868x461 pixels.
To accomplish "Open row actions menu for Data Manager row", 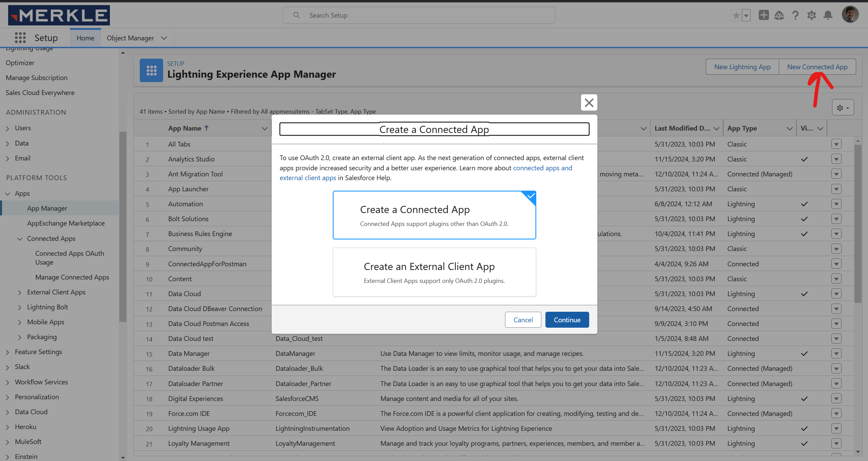I will pos(836,353).
